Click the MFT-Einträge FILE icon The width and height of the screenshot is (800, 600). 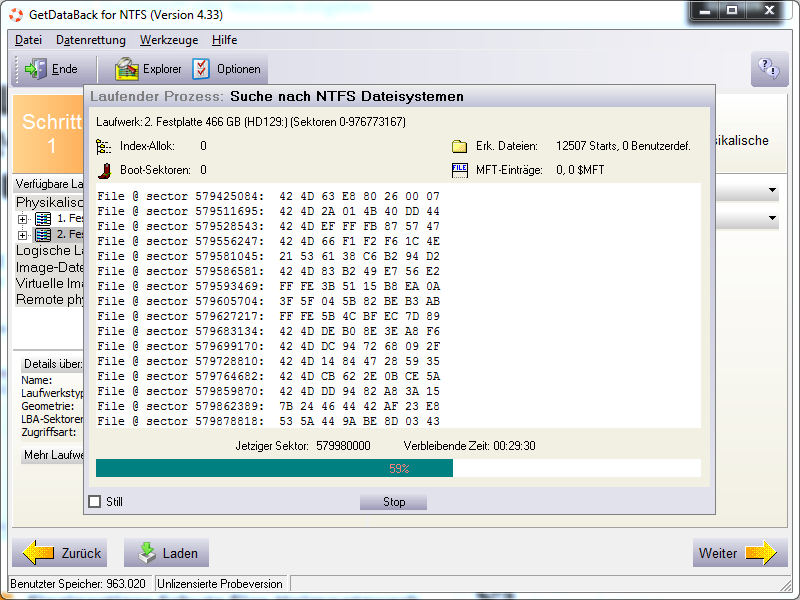459,170
